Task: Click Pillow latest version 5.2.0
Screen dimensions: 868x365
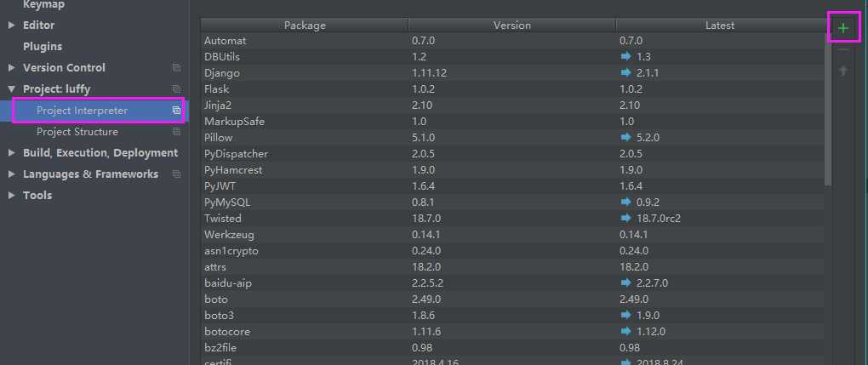Action: tap(648, 137)
